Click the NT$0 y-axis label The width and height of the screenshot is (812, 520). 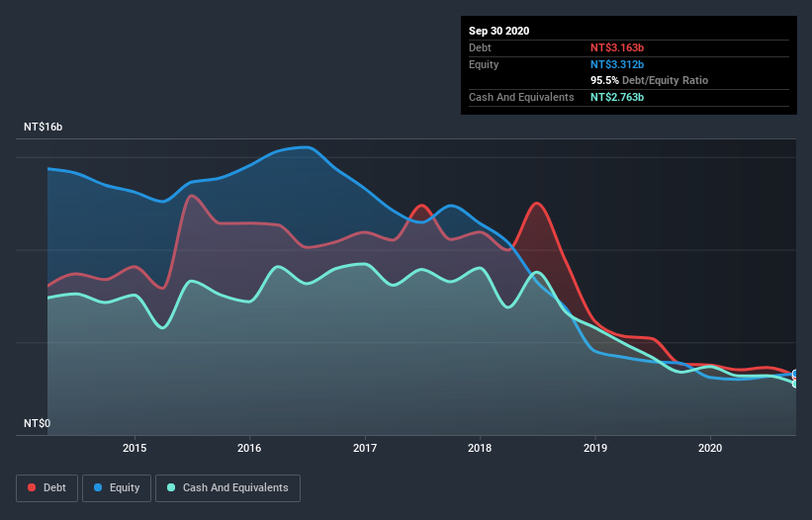coord(38,423)
